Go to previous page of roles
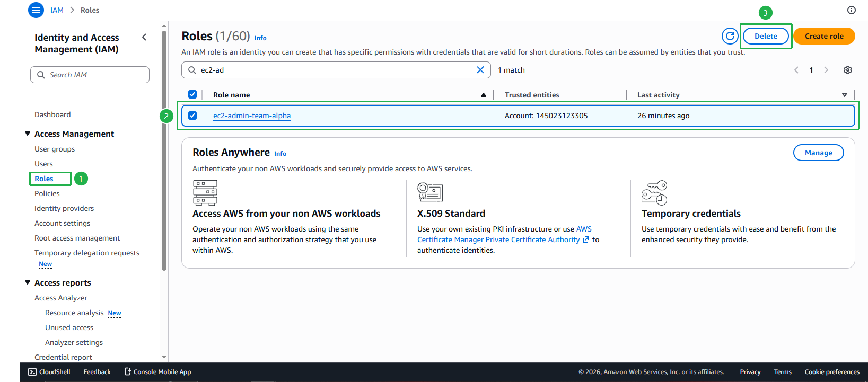This screenshot has width=868, height=382. click(796, 70)
